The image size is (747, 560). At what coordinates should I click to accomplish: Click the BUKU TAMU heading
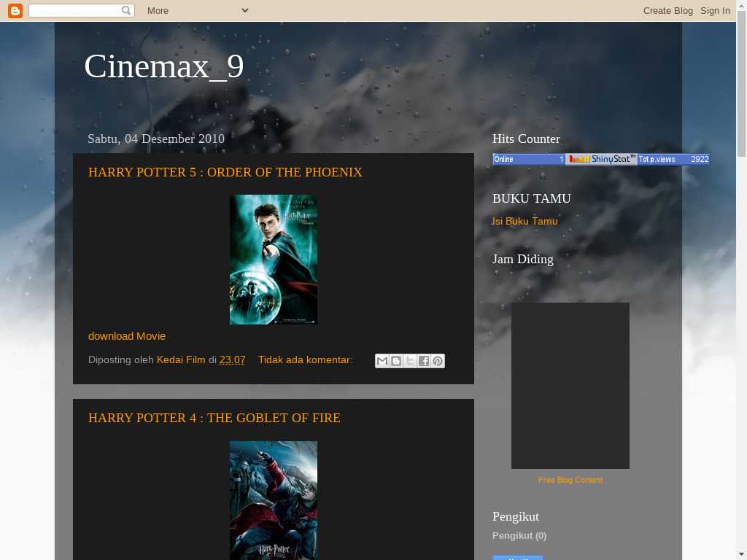(531, 198)
